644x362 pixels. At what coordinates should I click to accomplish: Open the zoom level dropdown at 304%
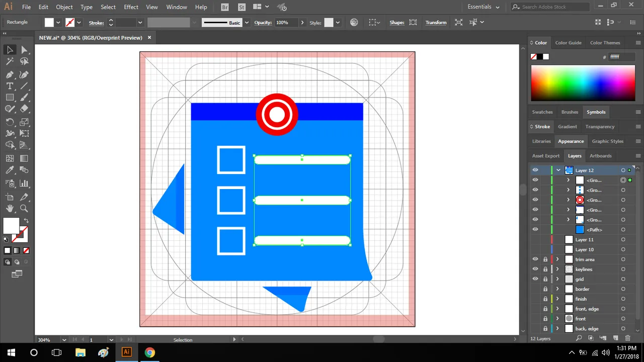click(65, 340)
